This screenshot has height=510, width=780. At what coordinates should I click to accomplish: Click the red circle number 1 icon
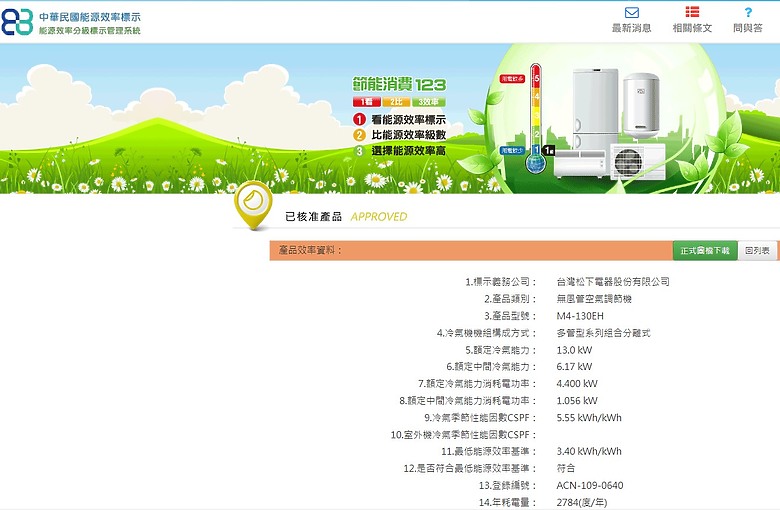point(359,119)
